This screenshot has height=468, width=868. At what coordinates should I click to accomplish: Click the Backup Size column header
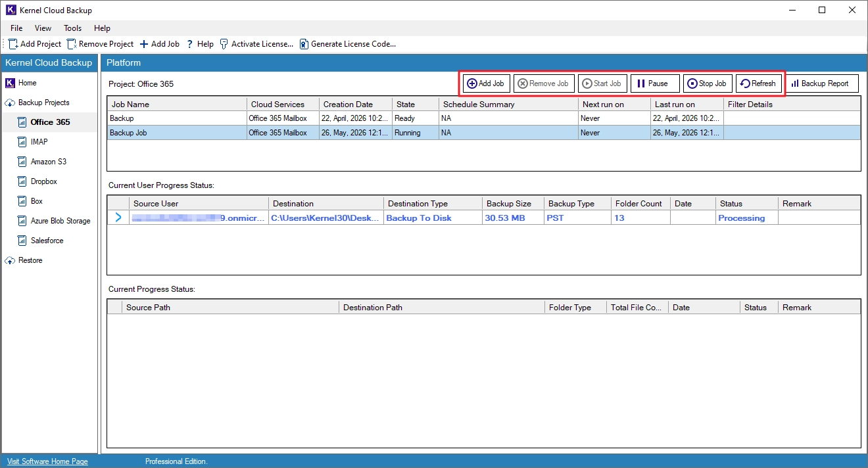point(513,203)
